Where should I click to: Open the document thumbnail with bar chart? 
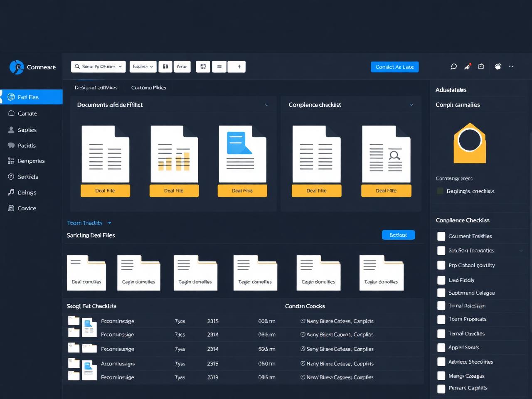click(x=174, y=154)
